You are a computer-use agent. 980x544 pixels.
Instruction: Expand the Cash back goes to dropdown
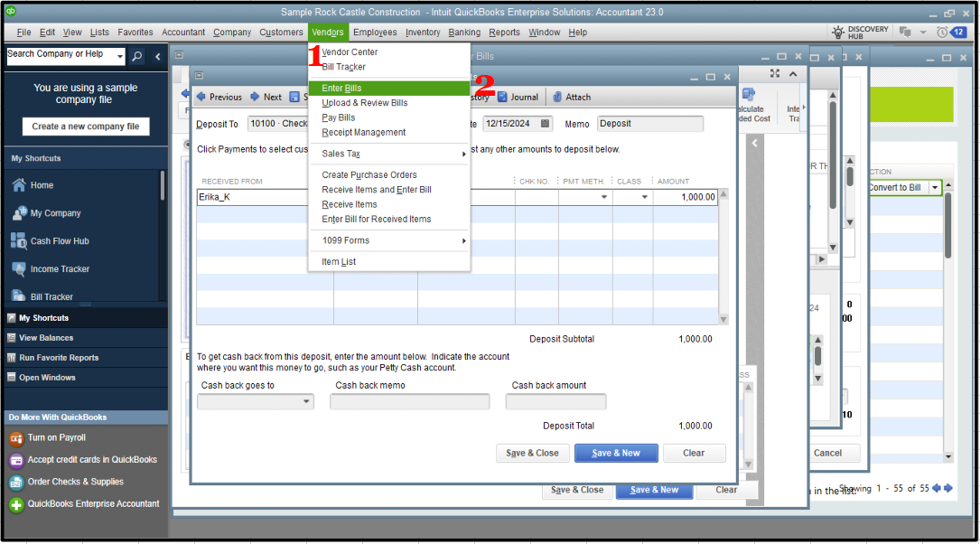pos(306,401)
